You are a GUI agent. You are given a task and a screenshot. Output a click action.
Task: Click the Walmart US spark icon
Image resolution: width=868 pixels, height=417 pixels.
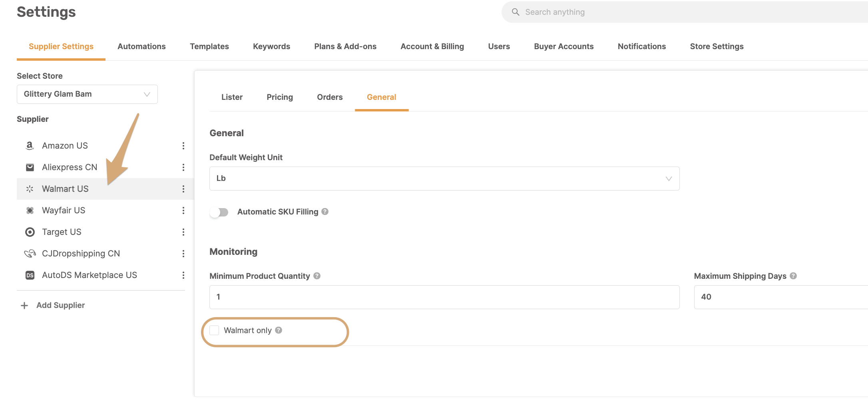click(x=30, y=189)
